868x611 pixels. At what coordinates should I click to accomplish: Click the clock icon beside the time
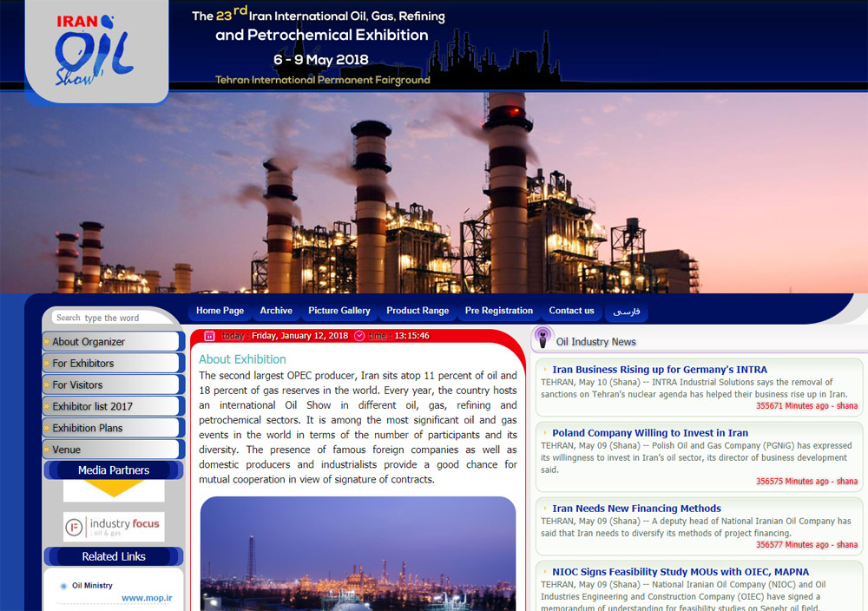click(x=359, y=336)
